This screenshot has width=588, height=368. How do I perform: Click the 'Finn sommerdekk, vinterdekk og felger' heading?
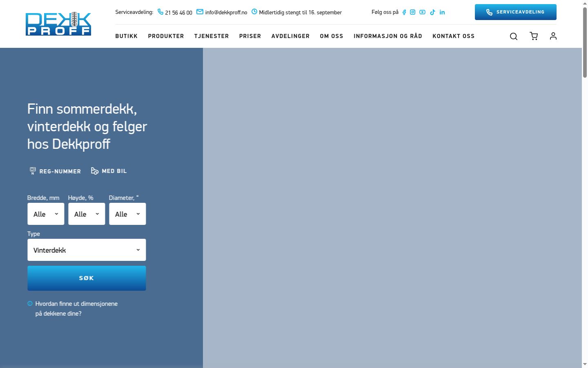[x=87, y=126]
